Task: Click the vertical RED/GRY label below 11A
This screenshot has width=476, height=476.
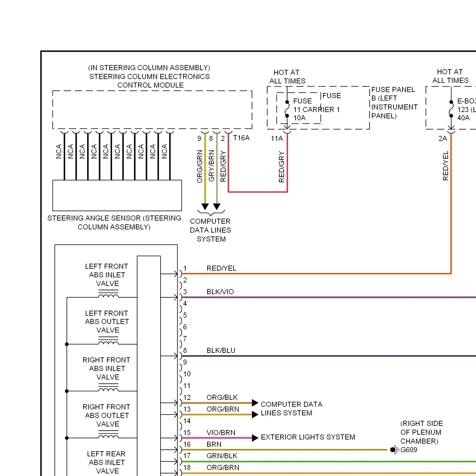Action: pyautogui.click(x=281, y=167)
